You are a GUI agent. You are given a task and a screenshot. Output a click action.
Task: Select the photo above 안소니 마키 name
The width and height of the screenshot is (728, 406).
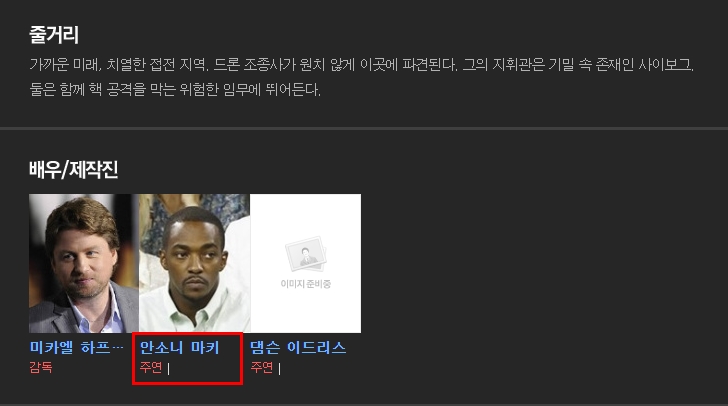[x=195, y=263]
